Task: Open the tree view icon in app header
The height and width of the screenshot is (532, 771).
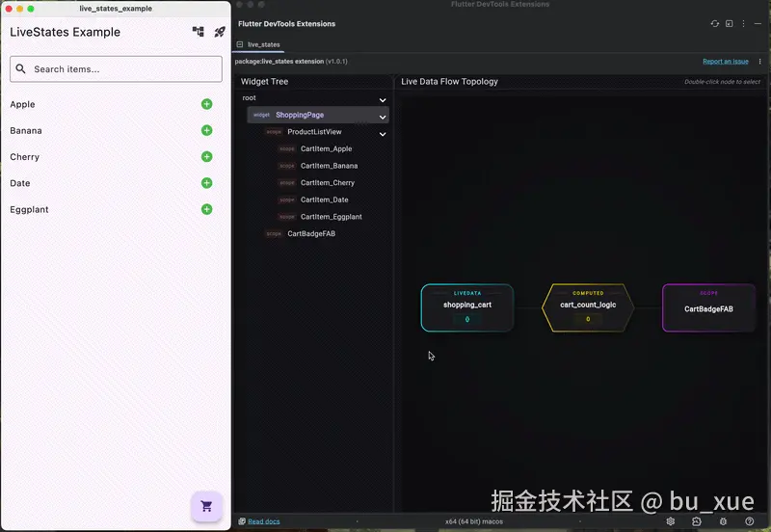Action: (x=199, y=32)
